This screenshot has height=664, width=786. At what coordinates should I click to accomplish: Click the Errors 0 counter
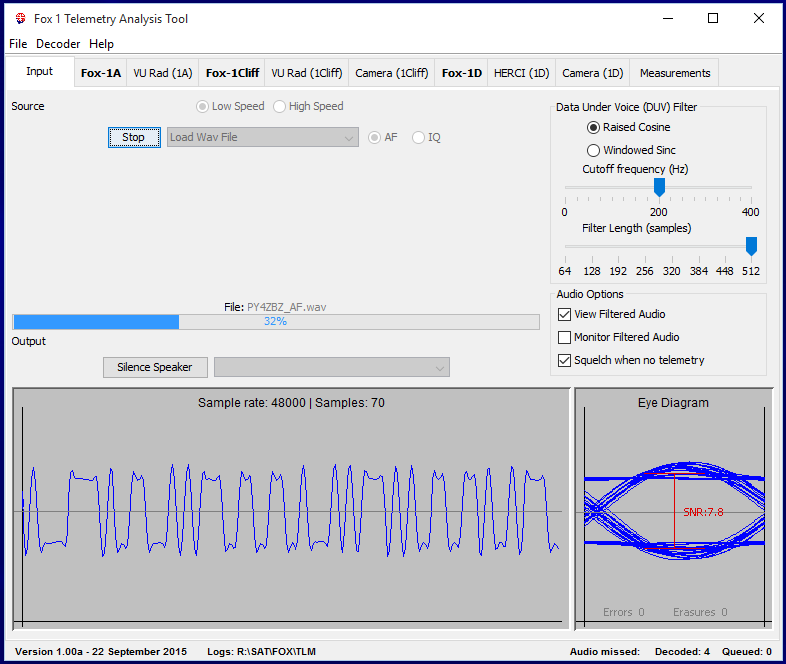point(624,612)
